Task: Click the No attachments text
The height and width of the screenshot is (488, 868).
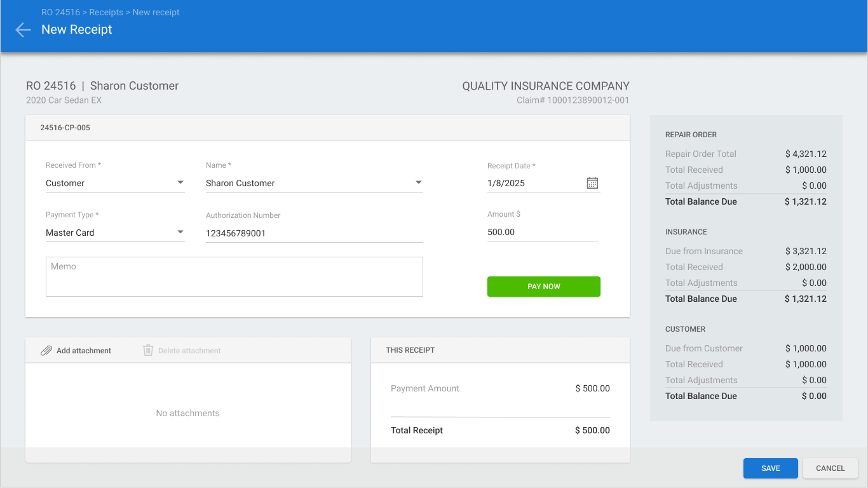Action: click(187, 413)
